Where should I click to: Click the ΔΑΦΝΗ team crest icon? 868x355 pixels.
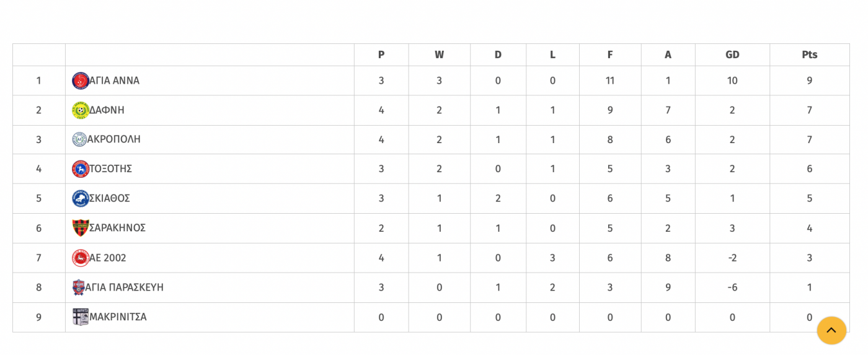click(81, 110)
